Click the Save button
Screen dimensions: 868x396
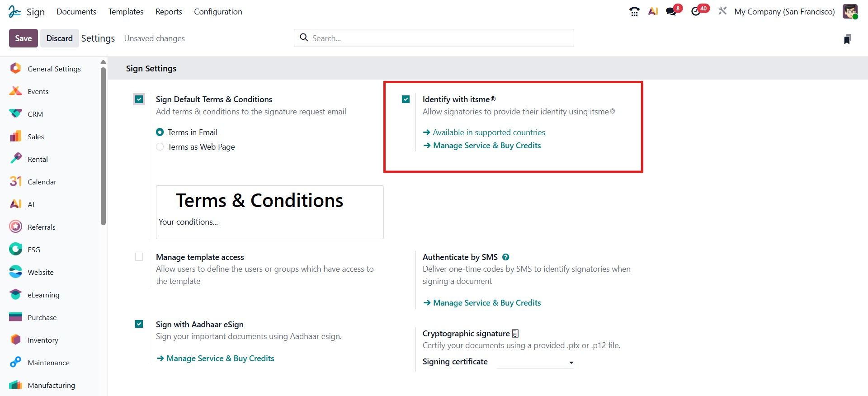(23, 38)
